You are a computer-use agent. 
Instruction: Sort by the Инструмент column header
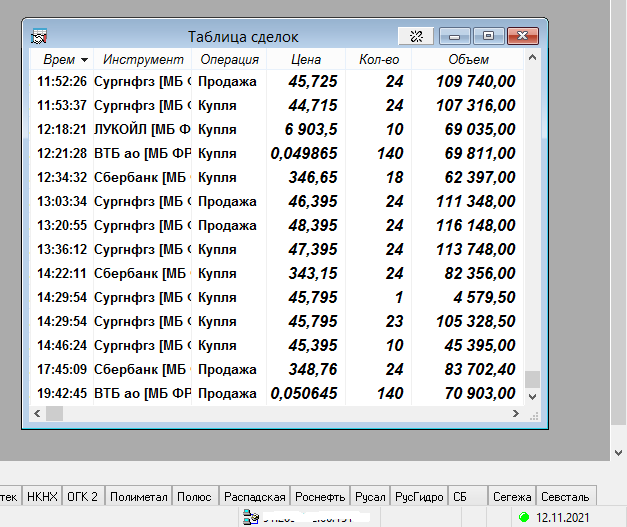tap(143, 59)
